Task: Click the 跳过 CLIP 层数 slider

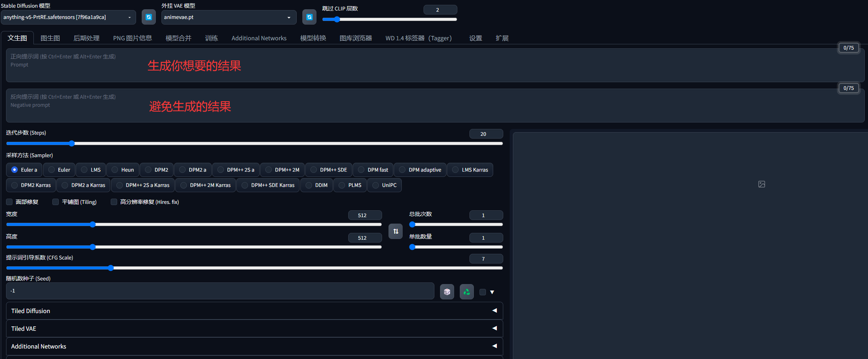Action: (x=390, y=19)
